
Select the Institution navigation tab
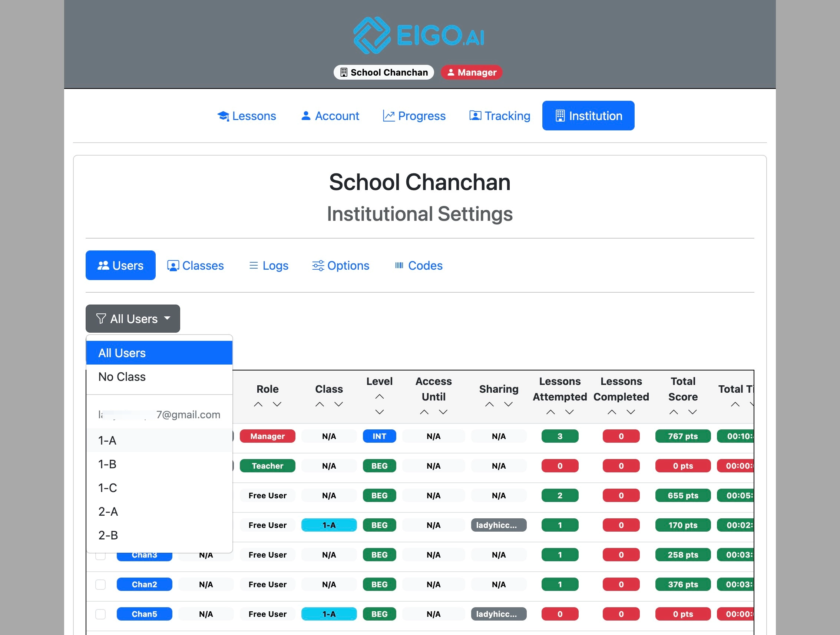[588, 115]
